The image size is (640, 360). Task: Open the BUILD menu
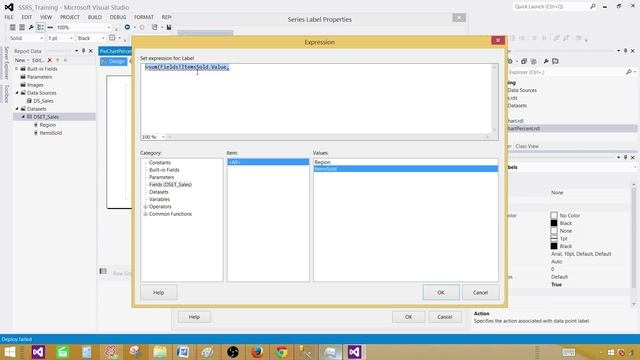click(x=95, y=17)
